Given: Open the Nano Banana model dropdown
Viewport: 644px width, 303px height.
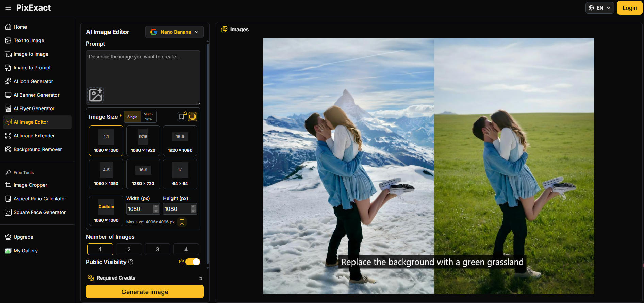Looking at the screenshot, I should [x=174, y=32].
